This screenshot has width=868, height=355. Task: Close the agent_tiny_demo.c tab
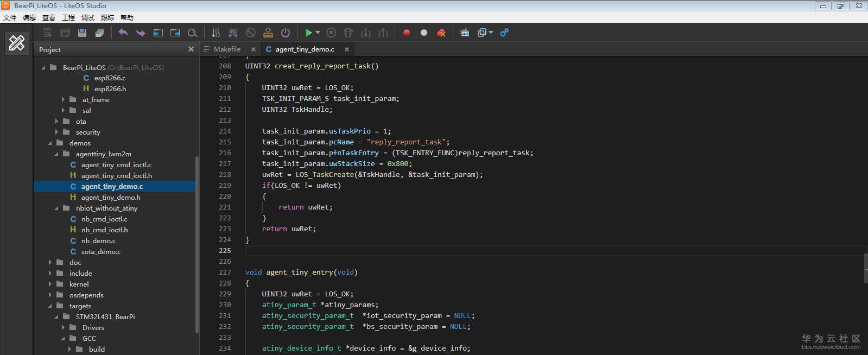point(347,49)
